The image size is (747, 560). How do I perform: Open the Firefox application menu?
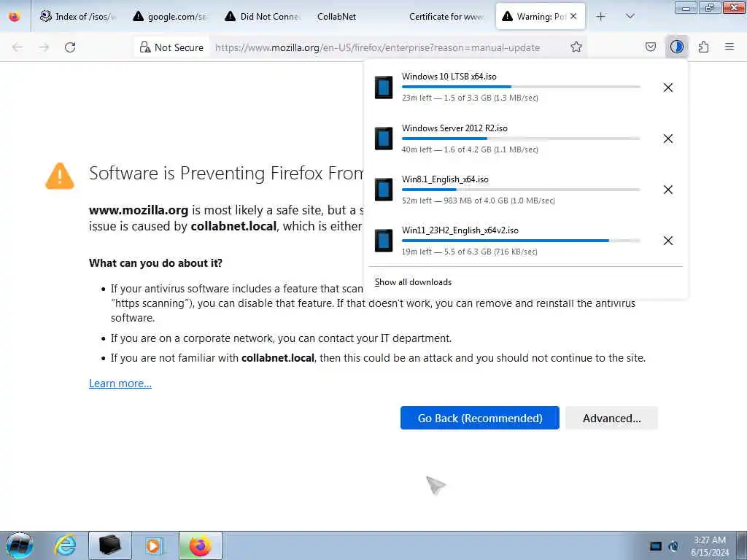click(729, 47)
